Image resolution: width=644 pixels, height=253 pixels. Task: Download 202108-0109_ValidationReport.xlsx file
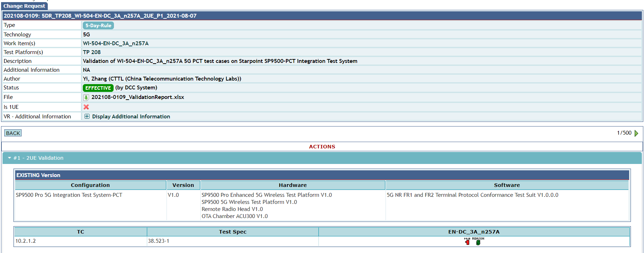[138, 97]
